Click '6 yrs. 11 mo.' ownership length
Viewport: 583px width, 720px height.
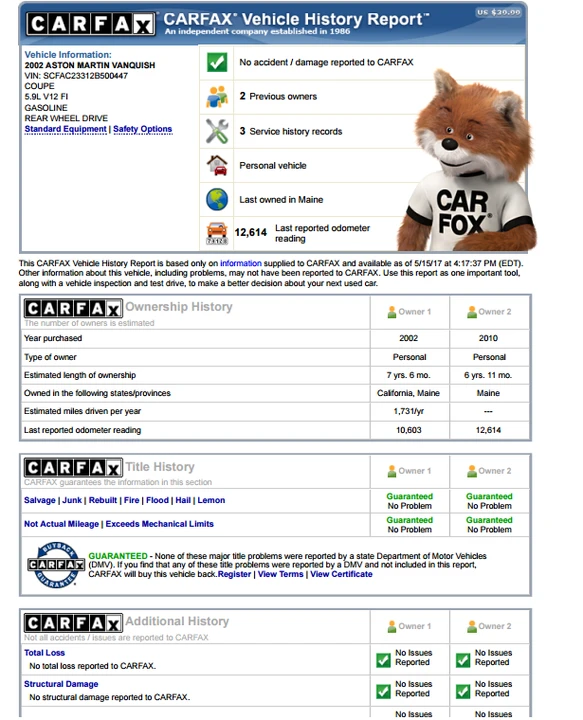click(488, 375)
